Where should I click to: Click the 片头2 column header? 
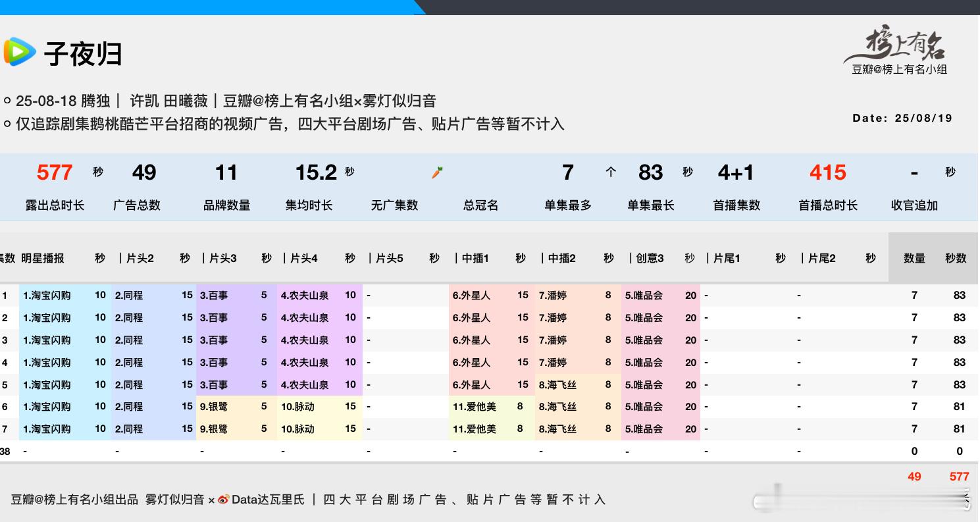140,258
